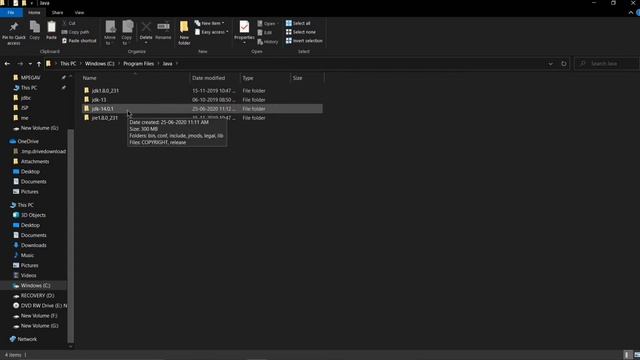Click Select none in ribbon

[300, 32]
